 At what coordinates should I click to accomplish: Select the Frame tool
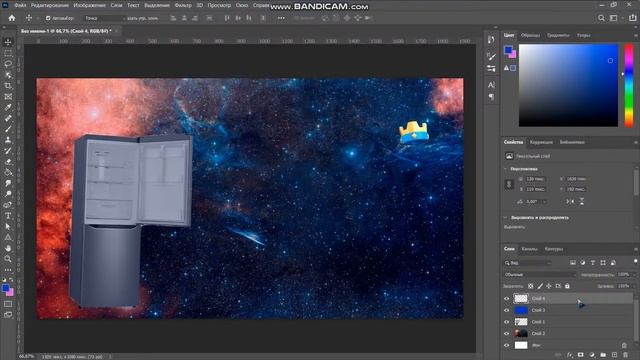(x=8, y=97)
